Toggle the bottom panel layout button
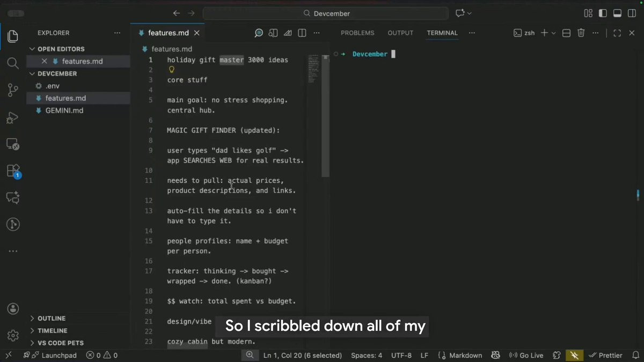Screen dimensions: 644x362 pyautogui.click(x=617, y=13)
